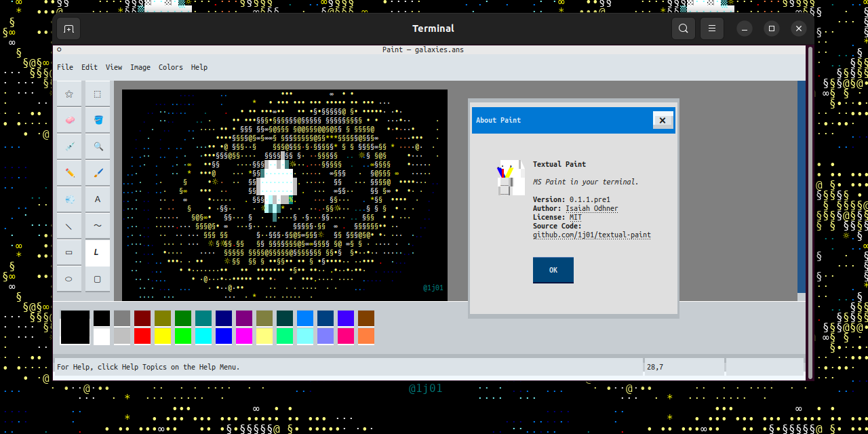Expand the Image menu

pyautogui.click(x=140, y=67)
